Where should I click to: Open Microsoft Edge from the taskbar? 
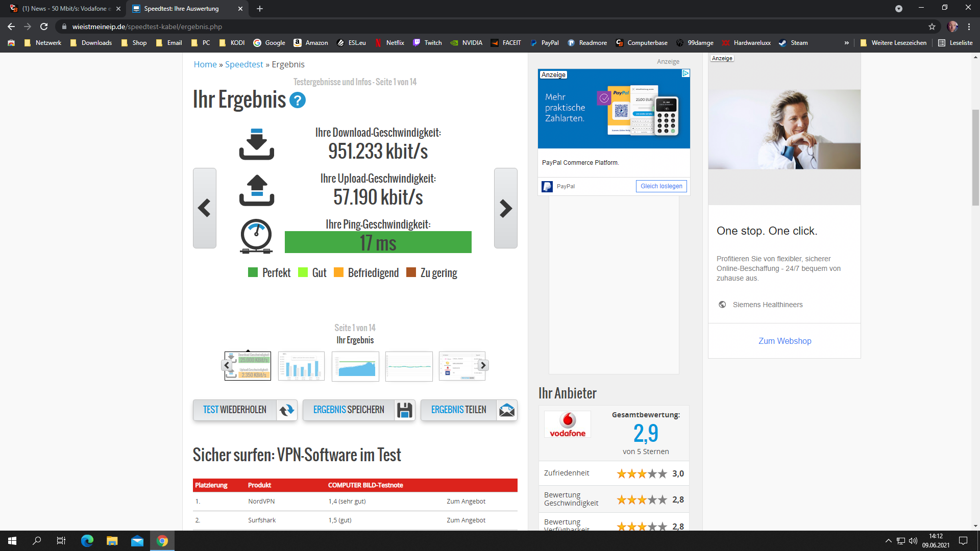coord(87,541)
